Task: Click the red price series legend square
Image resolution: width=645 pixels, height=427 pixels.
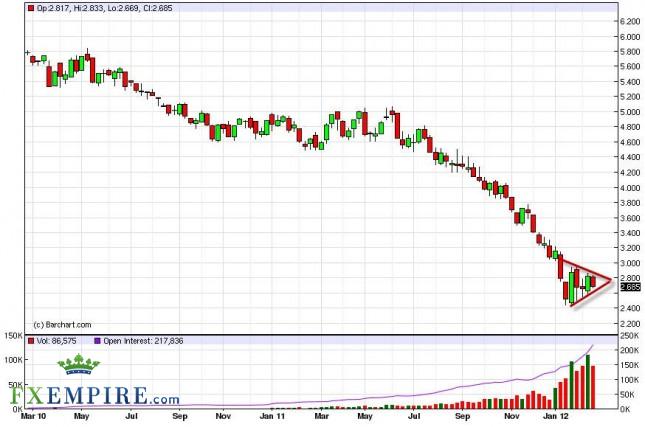Action: point(31,8)
